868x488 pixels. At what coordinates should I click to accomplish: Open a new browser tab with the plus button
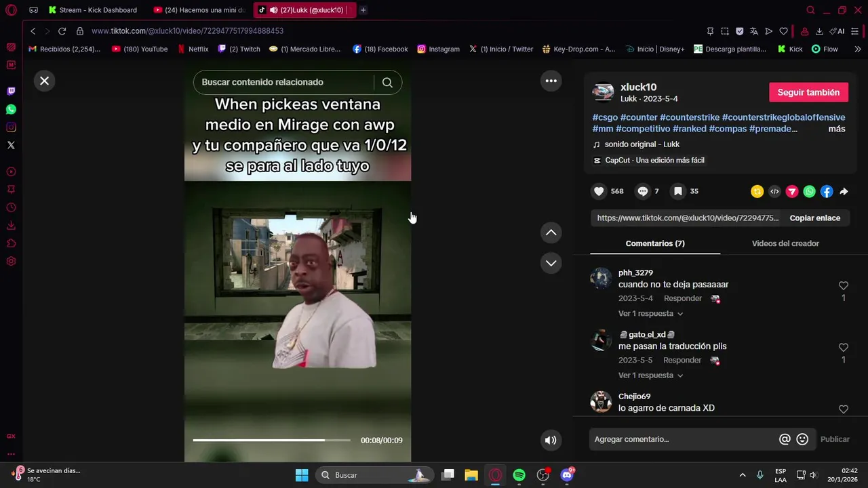pos(363,10)
